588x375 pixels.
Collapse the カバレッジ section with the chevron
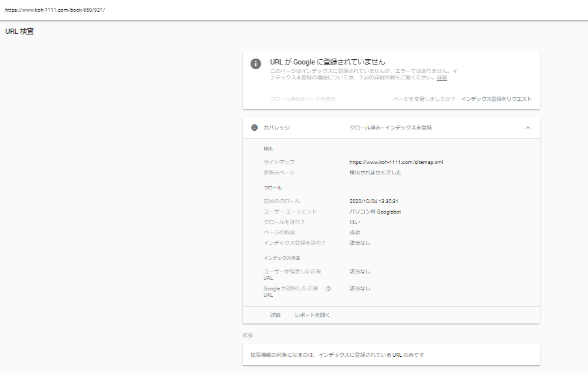pyautogui.click(x=527, y=128)
